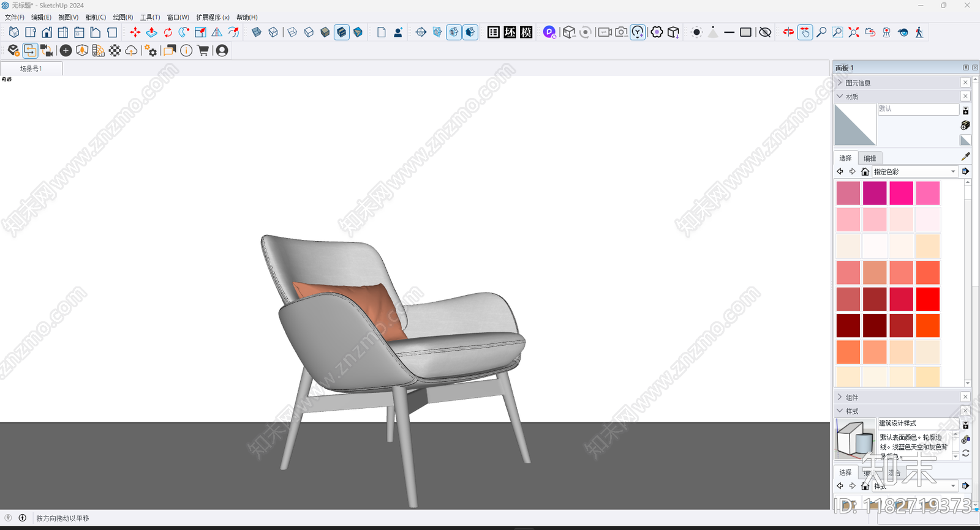Viewport: 980px width, 530px height.
Task: Toggle the X-Ray style mode
Action: [x=257, y=32]
